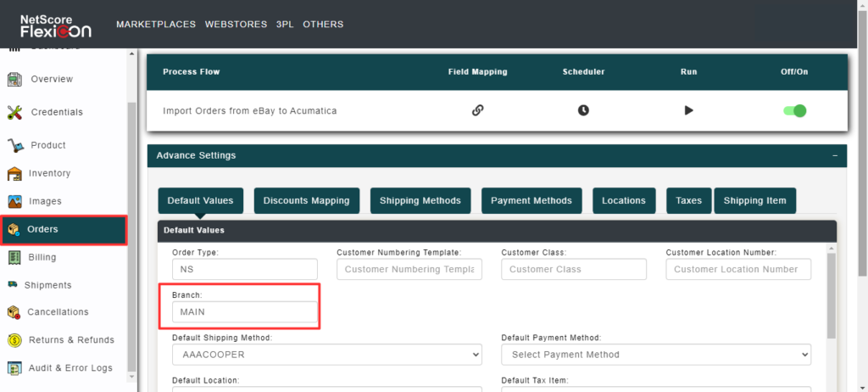Open the Scheduler clock icon
Viewport: 868px width, 392px height.
point(583,110)
